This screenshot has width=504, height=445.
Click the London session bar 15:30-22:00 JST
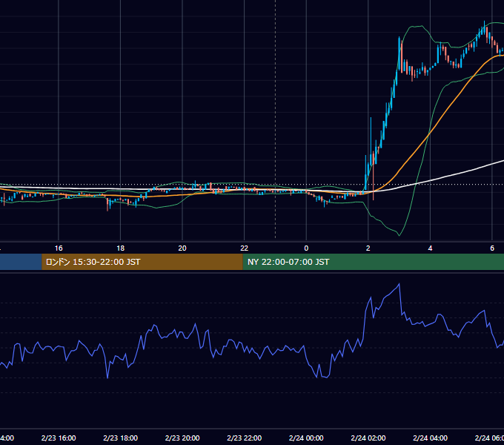142,262
